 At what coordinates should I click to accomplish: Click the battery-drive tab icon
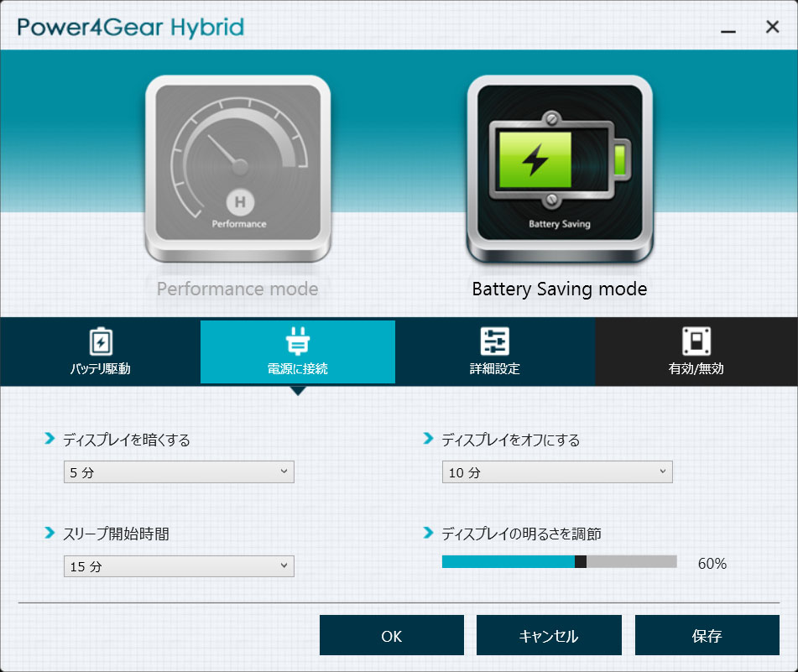[x=101, y=341]
